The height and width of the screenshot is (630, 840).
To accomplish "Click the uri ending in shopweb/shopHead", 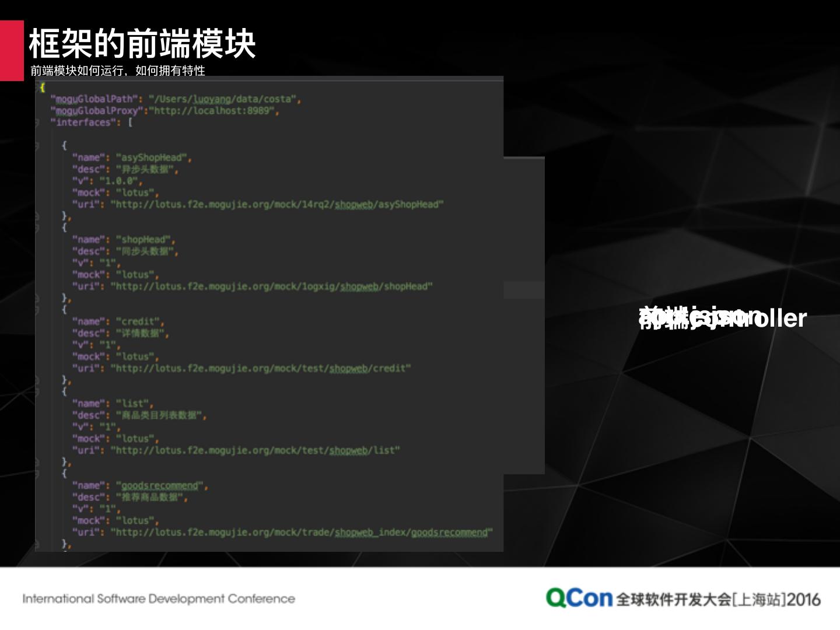I will [x=272, y=286].
